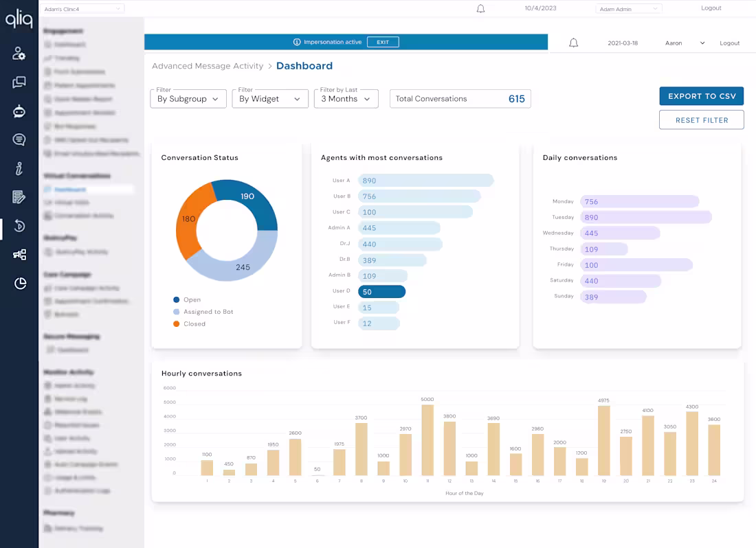Click the EXPORT TO CSV button
The width and height of the screenshot is (756, 548).
pos(701,95)
